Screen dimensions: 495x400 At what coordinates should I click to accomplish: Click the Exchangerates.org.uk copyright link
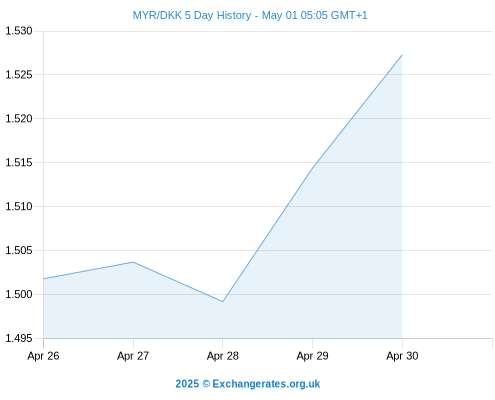(x=248, y=384)
